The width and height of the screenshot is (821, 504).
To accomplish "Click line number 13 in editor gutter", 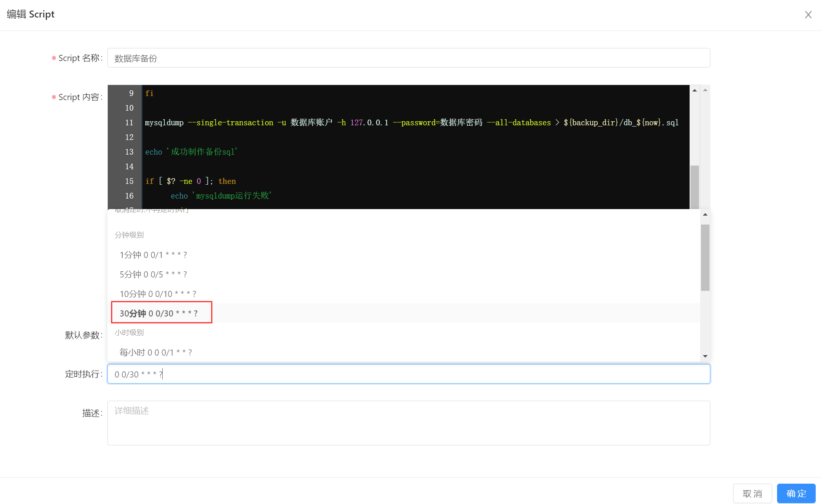I will tap(129, 152).
